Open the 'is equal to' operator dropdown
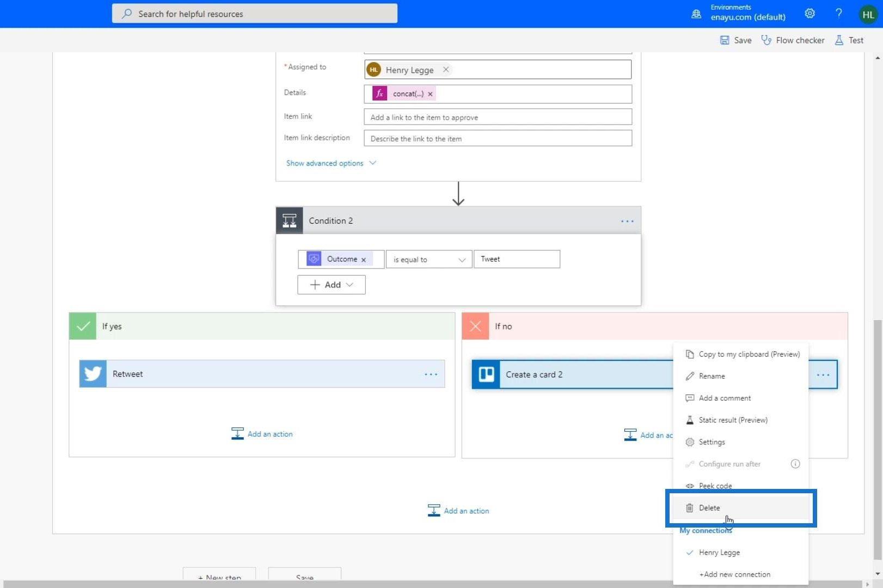Viewport: 883px width, 588px height. pos(429,260)
